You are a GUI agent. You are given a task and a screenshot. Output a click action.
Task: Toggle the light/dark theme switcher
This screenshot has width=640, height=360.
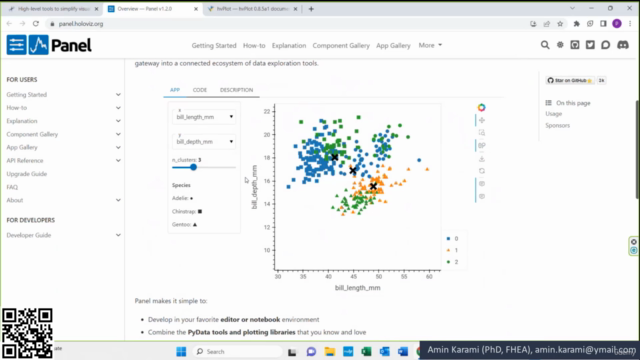click(x=560, y=45)
